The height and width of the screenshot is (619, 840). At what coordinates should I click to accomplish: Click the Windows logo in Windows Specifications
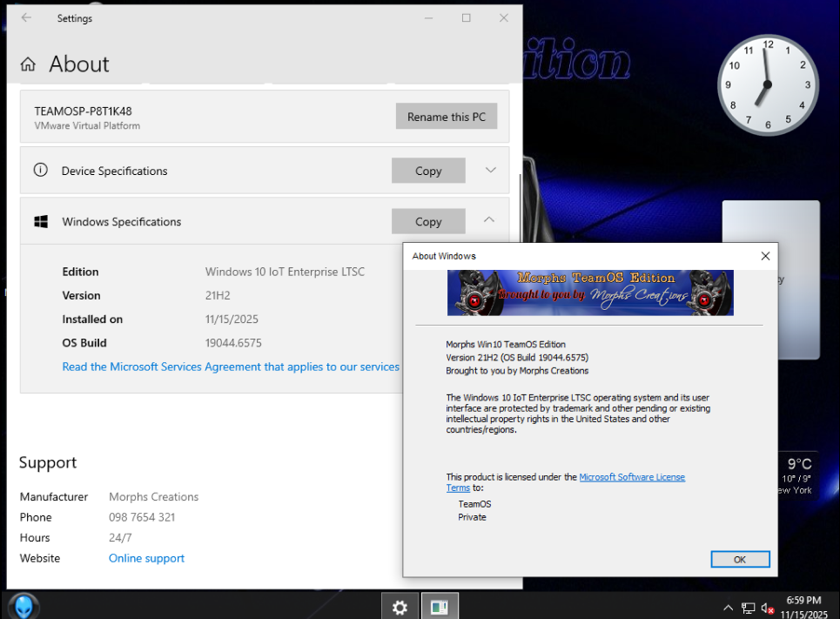point(41,222)
